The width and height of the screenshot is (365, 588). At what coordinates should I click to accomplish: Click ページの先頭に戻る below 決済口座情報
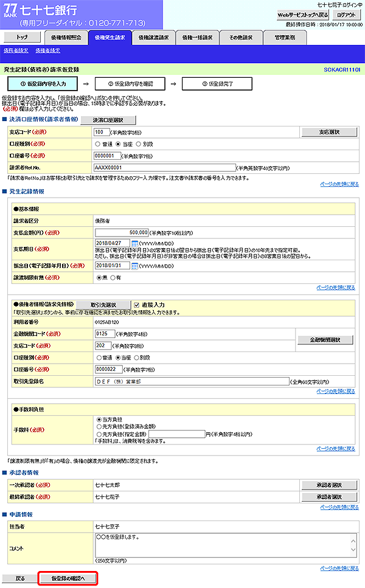(339, 184)
